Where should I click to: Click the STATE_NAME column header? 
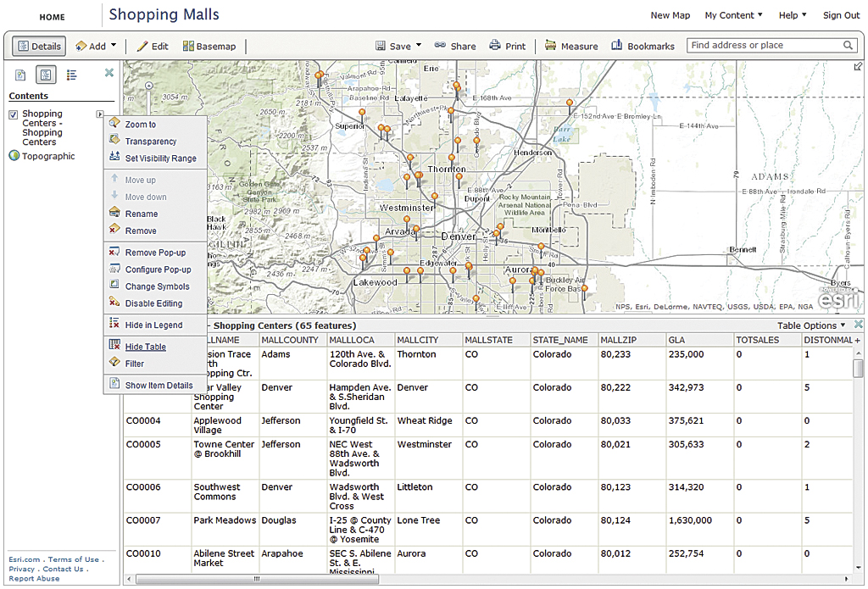[x=564, y=340]
